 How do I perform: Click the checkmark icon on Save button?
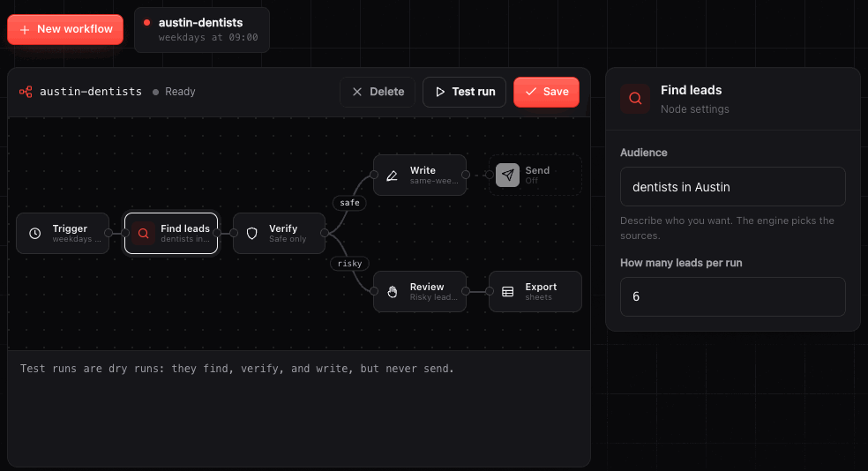[531, 92]
